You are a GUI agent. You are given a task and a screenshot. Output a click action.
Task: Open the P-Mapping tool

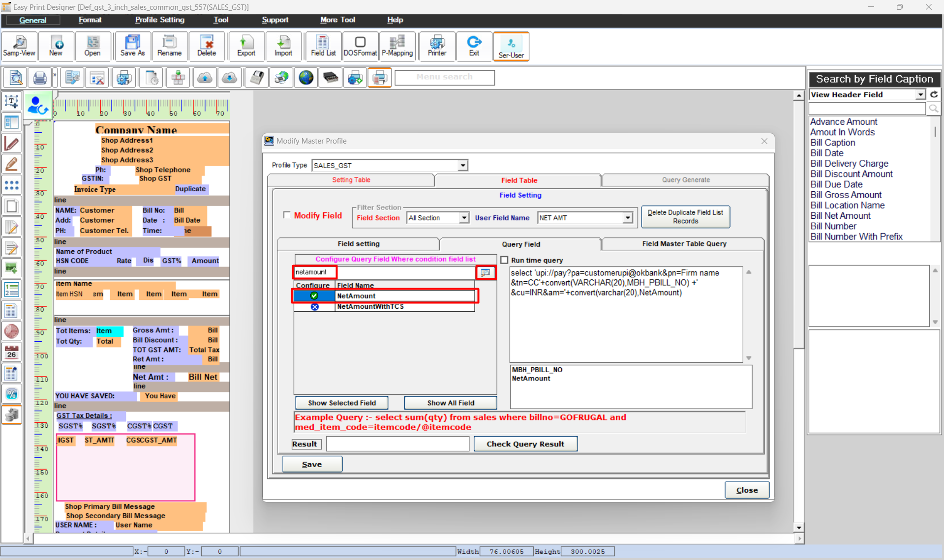click(397, 46)
